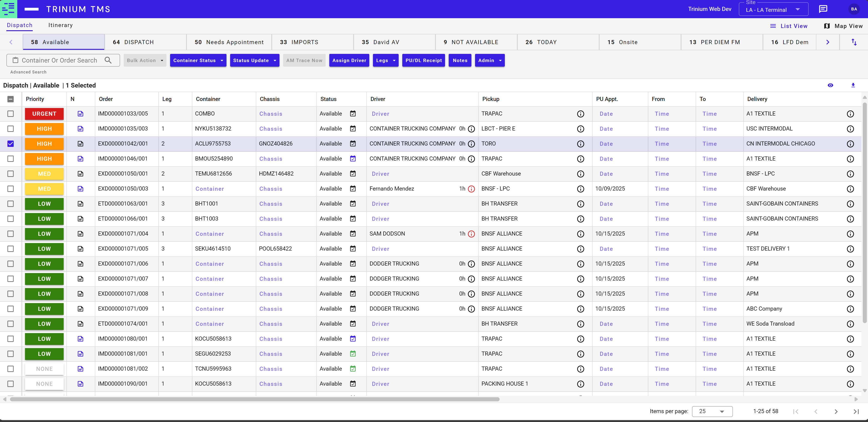Screen dimensions: 868x422
Task: Click the sort arrows icon beside tabs
Action: click(854, 42)
